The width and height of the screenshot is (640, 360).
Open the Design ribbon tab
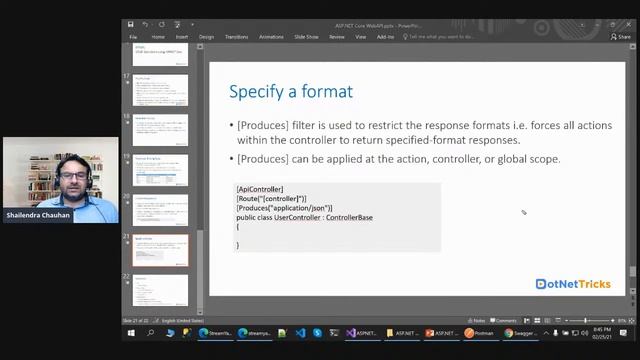pyautogui.click(x=206, y=37)
